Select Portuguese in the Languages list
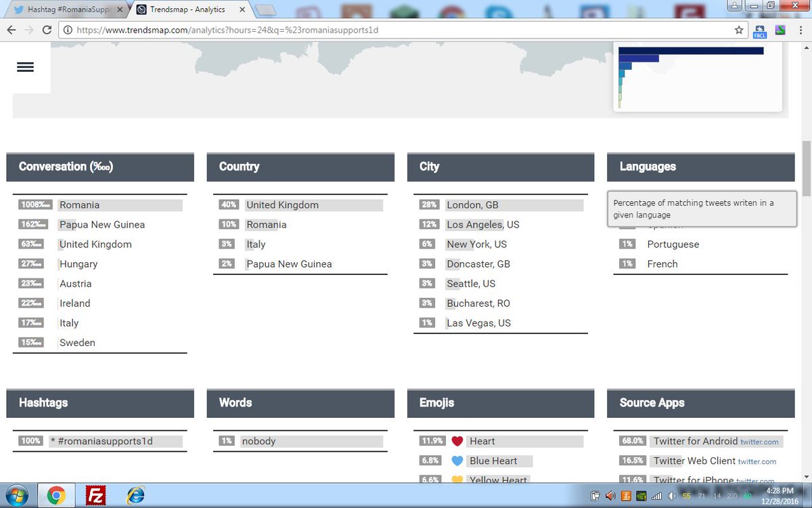 click(x=673, y=244)
